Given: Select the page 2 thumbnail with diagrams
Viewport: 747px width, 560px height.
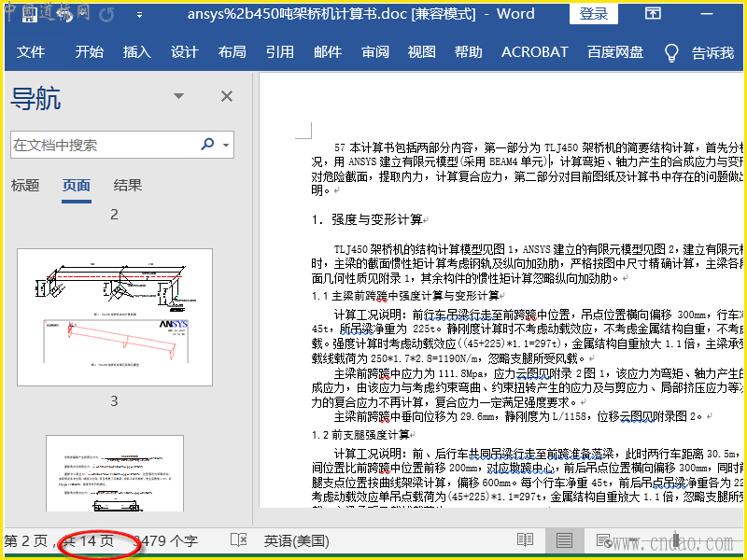Looking at the screenshot, I should click(x=115, y=317).
